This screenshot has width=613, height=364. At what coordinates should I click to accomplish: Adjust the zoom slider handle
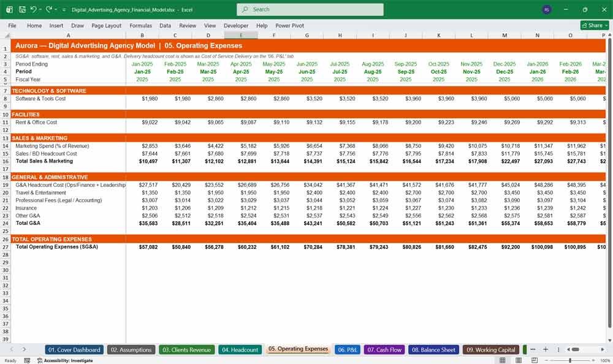click(x=570, y=360)
